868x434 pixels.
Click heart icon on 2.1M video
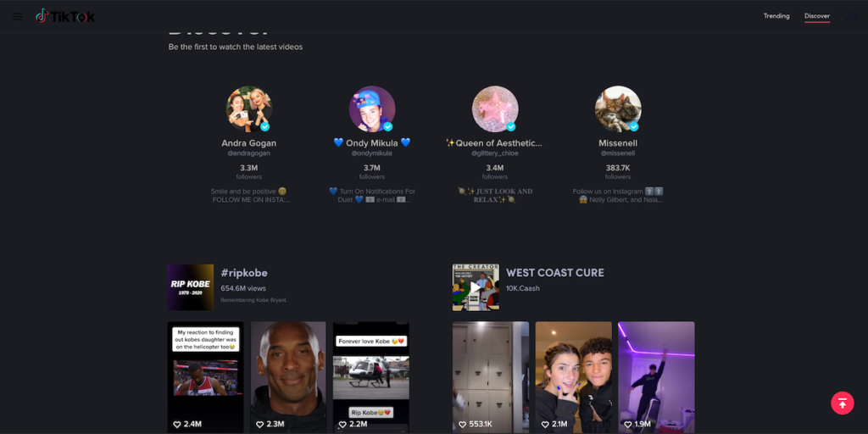545,425
